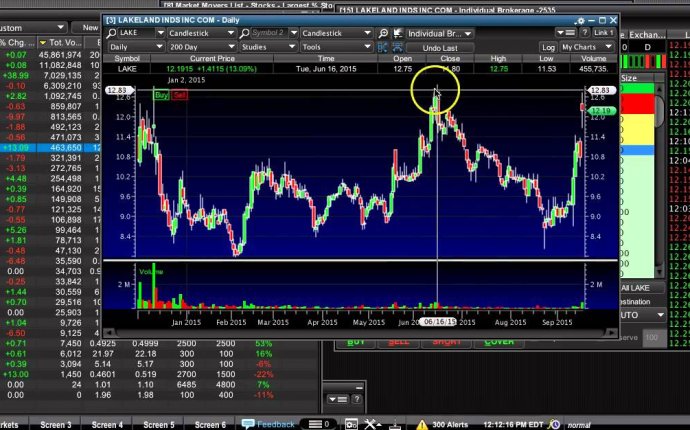This screenshot has width=690, height=430.
Task: Sort by the Tot. Vo... column header
Action: click(60, 43)
